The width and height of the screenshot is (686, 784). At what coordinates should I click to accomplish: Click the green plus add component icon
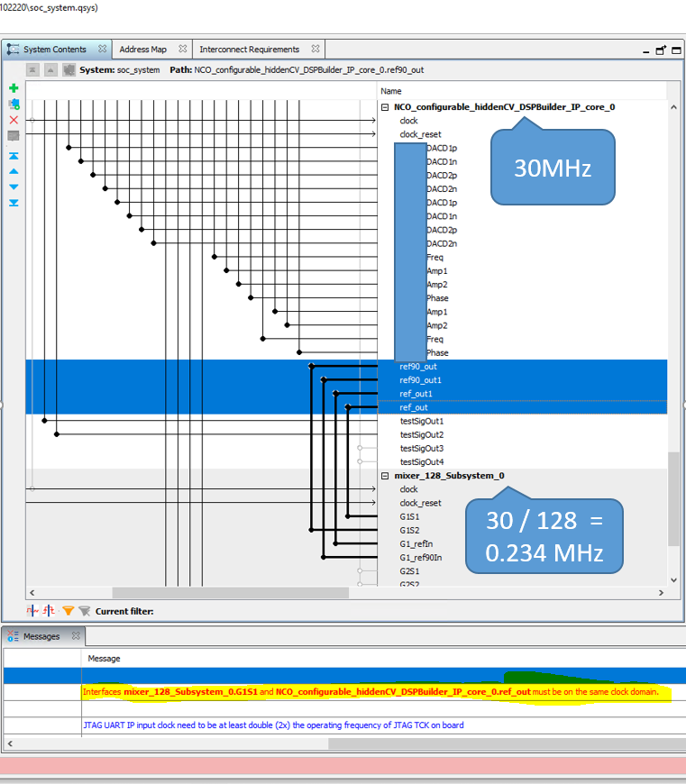click(x=14, y=88)
